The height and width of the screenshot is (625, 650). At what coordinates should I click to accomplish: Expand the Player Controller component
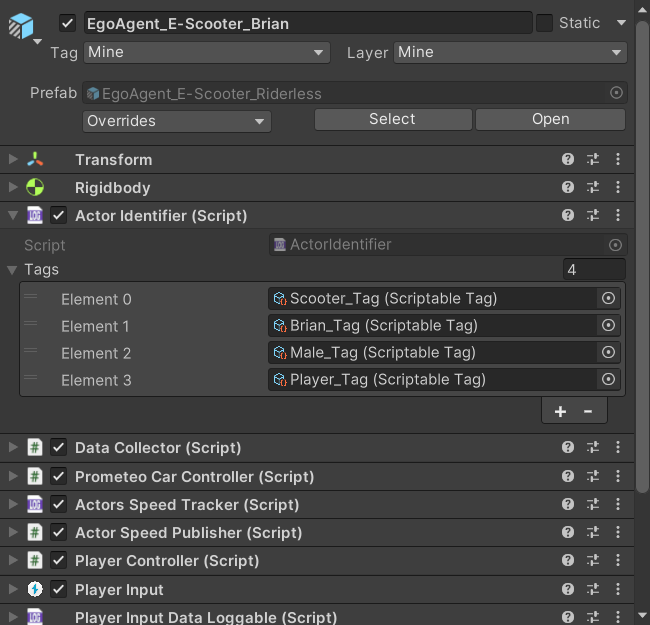(13, 560)
